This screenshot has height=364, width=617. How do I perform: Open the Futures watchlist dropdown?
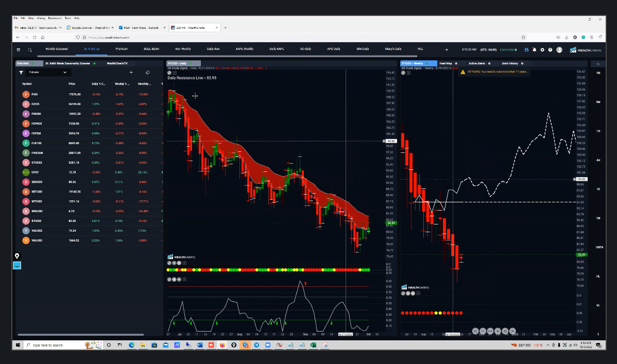(x=48, y=73)
